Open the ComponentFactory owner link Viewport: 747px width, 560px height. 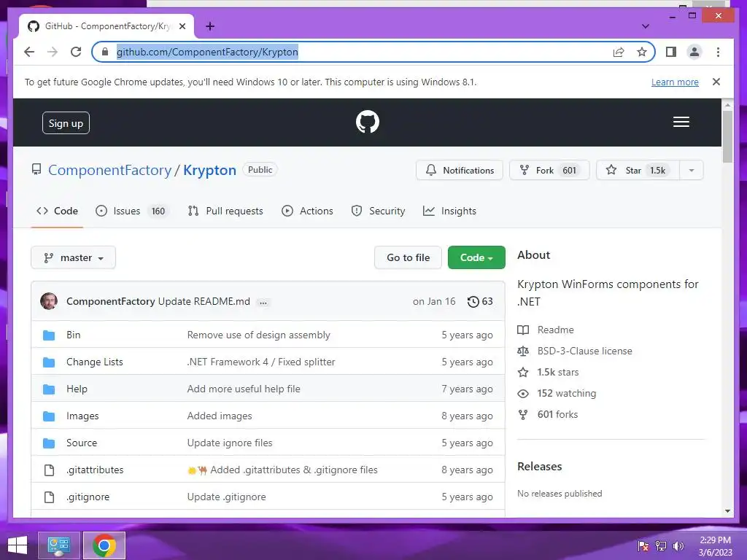(x=109, y=171)
